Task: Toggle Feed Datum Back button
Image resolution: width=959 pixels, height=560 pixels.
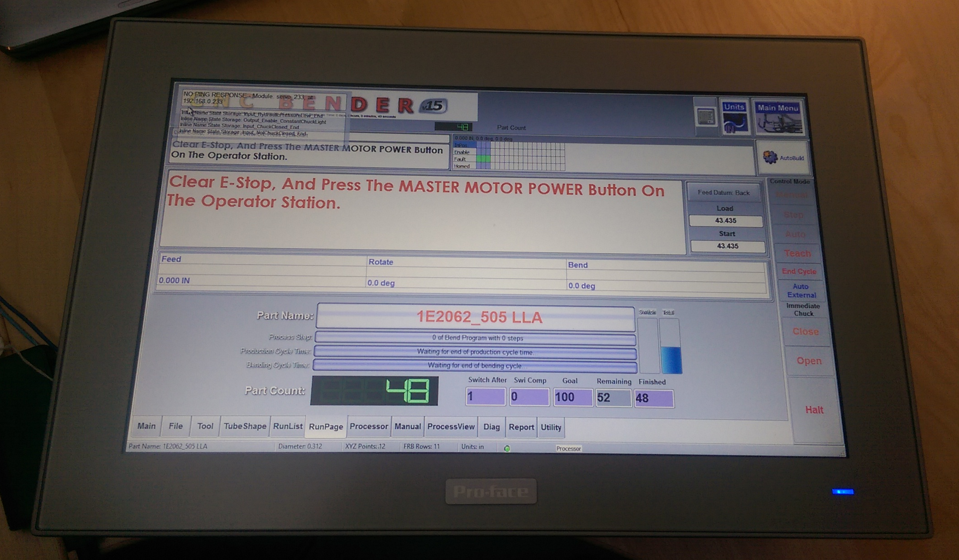Action: 723,193
